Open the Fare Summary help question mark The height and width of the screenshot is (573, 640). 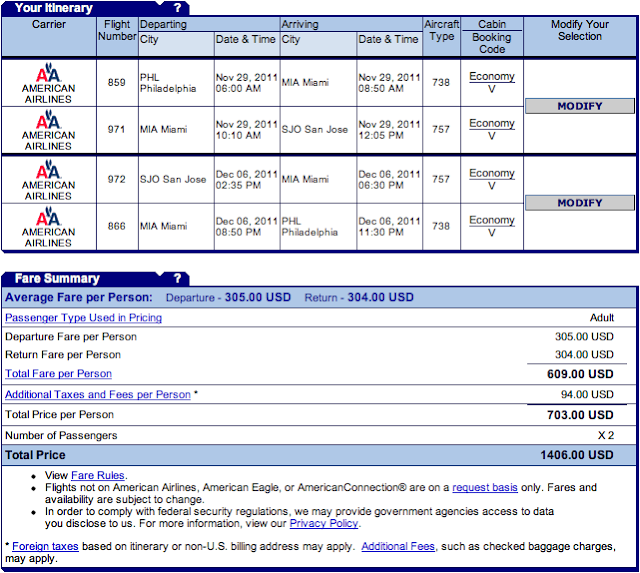pyautogui.click(x=178, y=278)
